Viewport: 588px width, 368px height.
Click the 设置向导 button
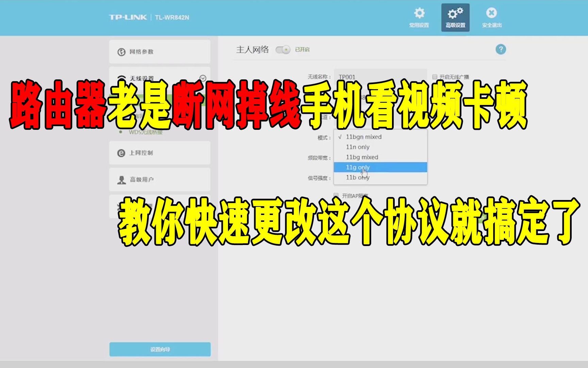click(160, 349)
